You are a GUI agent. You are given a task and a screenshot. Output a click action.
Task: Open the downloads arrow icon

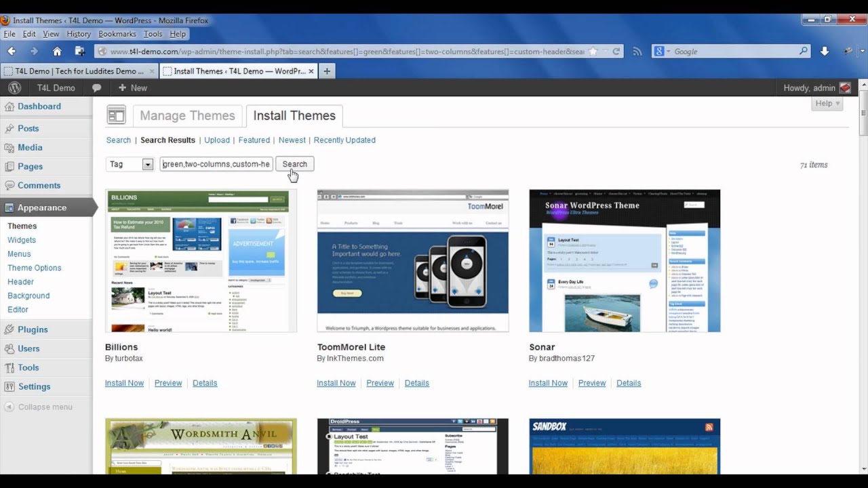click(825, 52)
